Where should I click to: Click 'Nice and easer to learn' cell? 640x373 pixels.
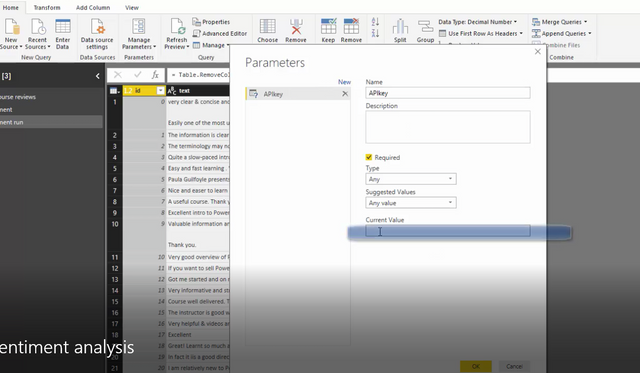[x=198, y=191]
